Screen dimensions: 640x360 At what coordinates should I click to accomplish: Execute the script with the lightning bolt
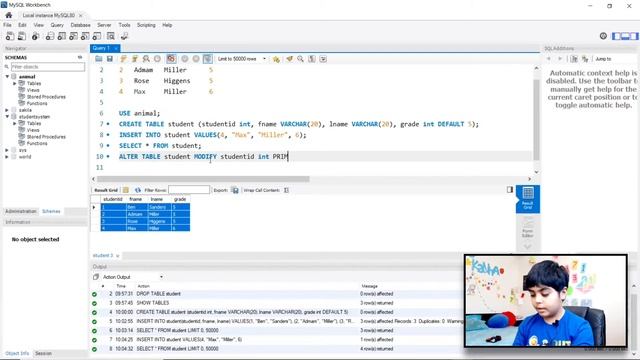pyautogui.click(x=124, y=59)
